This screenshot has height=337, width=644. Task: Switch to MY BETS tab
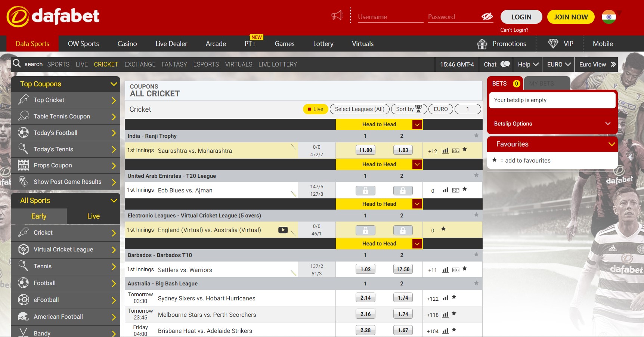(547, 83)
